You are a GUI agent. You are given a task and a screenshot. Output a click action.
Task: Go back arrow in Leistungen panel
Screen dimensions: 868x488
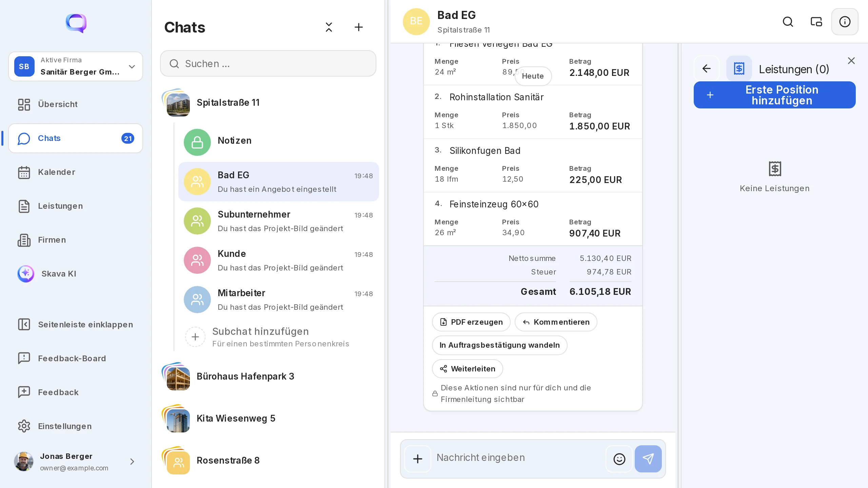click(x=706, y=68)
